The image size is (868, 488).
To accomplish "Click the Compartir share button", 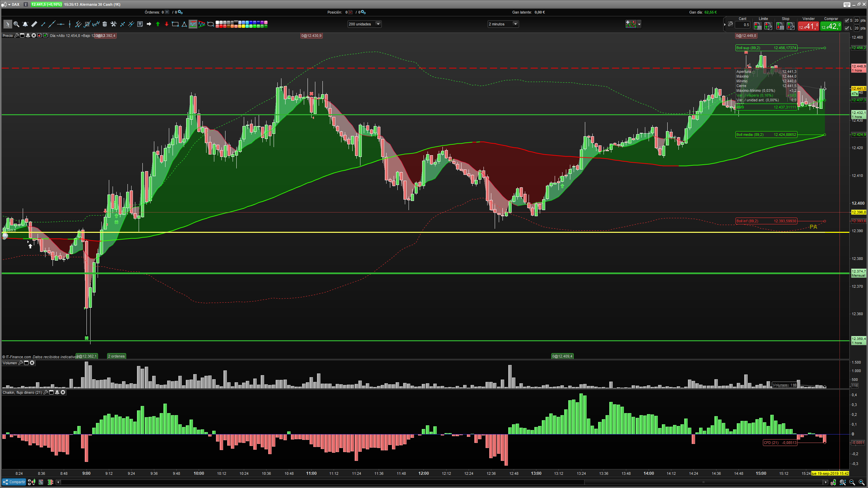I will coord(14,482).
